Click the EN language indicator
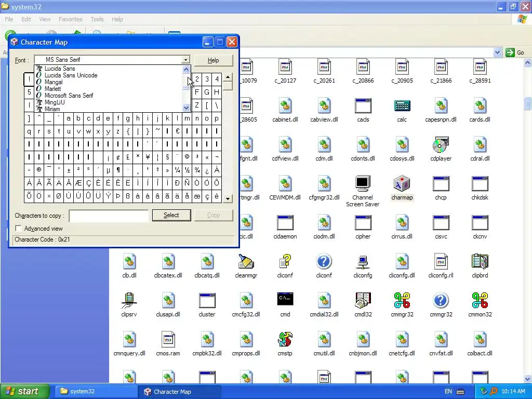The image size is (532, 399). [x=448, y=392]
